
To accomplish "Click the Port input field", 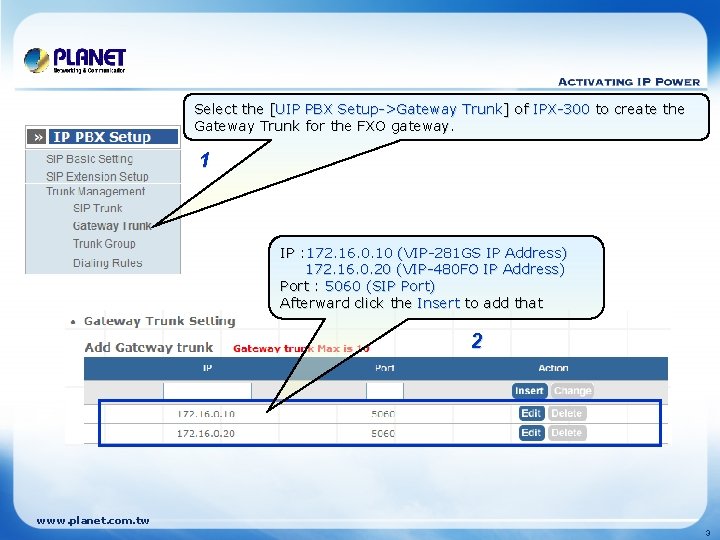I will click(x=385, y=391).
